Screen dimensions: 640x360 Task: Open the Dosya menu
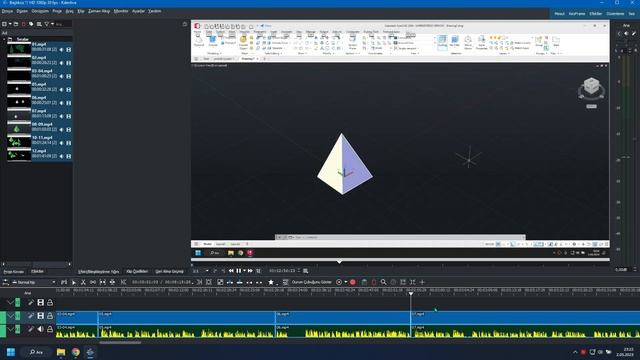click(x=7, y=11)
